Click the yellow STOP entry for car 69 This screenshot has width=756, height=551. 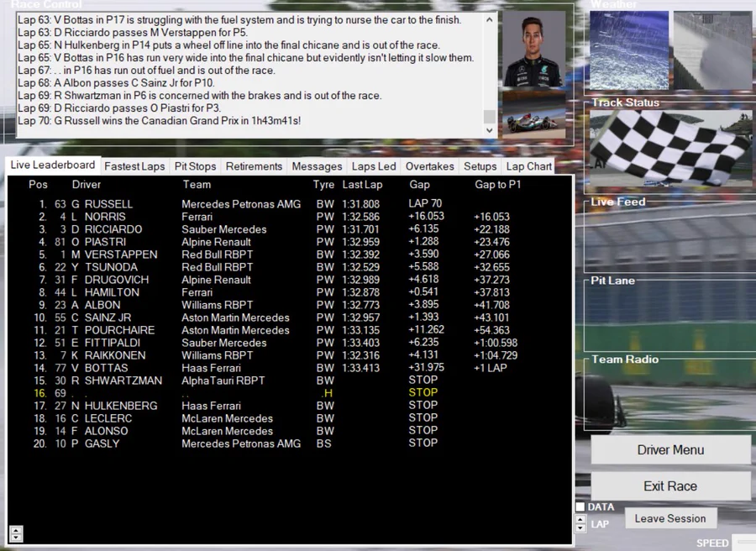tap(423, 392)
